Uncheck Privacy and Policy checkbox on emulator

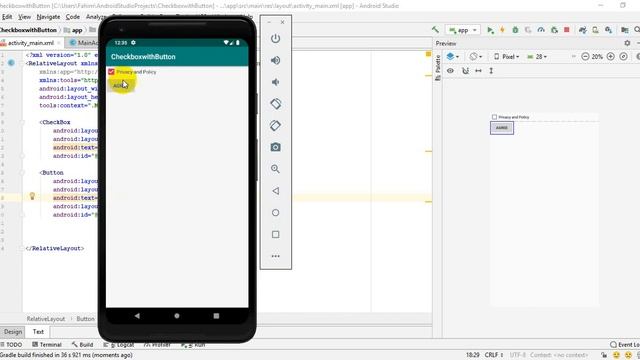point(111,72)
